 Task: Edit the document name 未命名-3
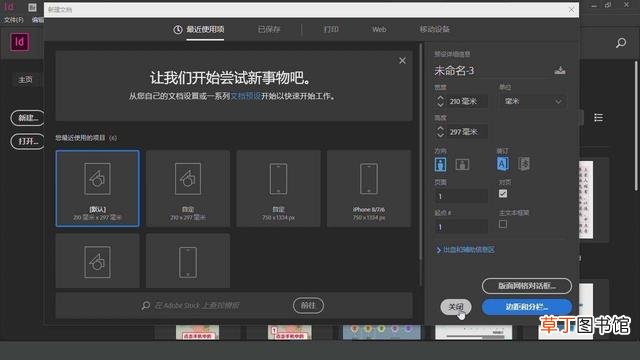454,71
